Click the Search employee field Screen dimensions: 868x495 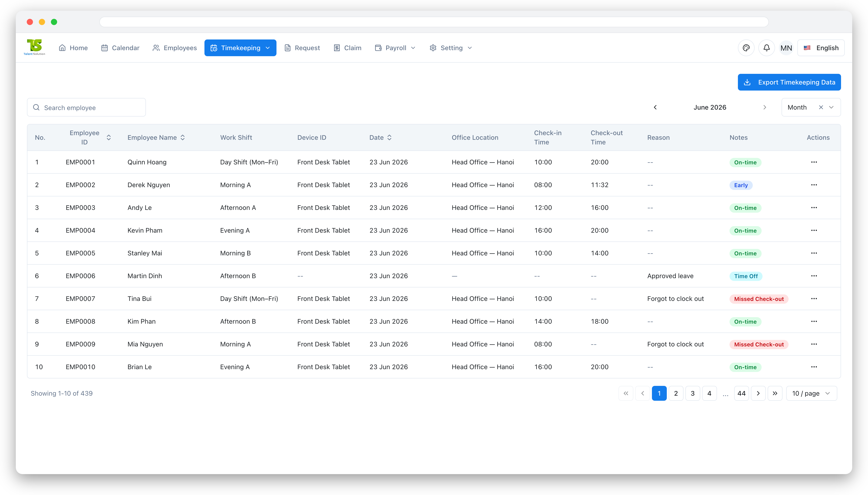[86, 107]
